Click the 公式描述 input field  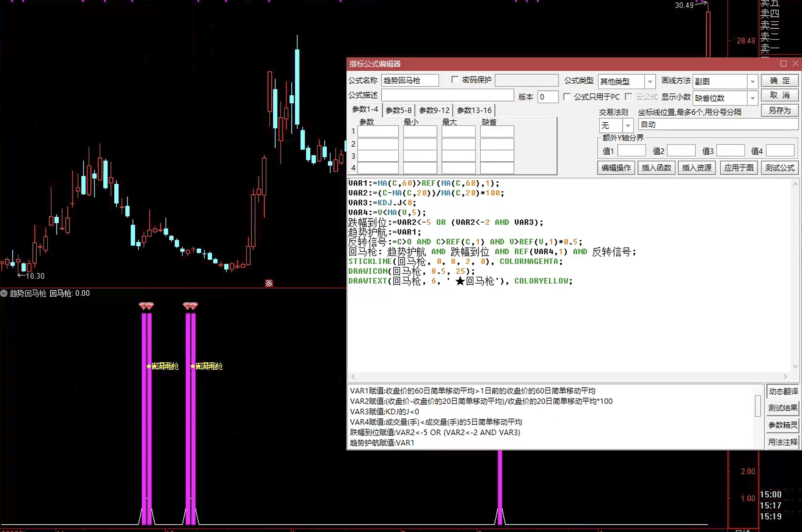(x=447, y=95)
